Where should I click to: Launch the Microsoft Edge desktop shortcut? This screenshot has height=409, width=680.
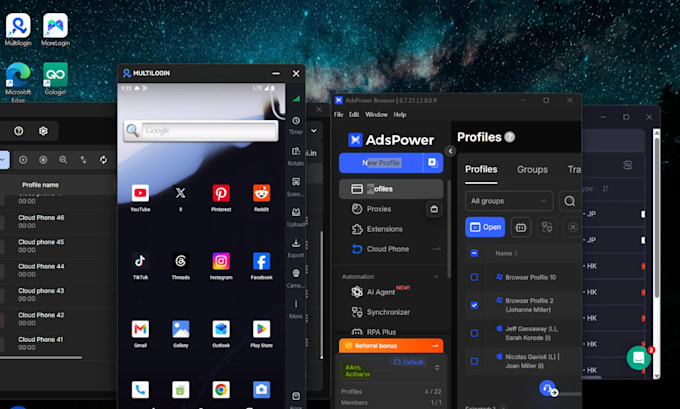click(x=18, y=82)
